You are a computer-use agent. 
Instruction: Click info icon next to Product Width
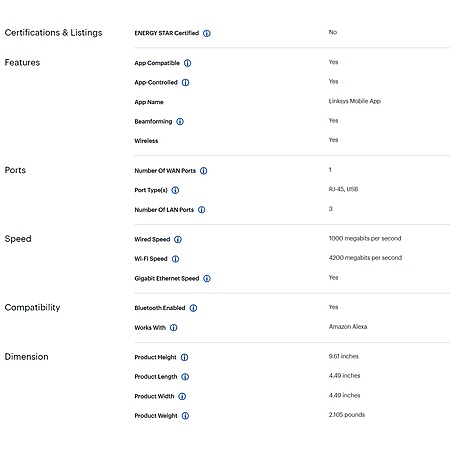coord(182,396)
